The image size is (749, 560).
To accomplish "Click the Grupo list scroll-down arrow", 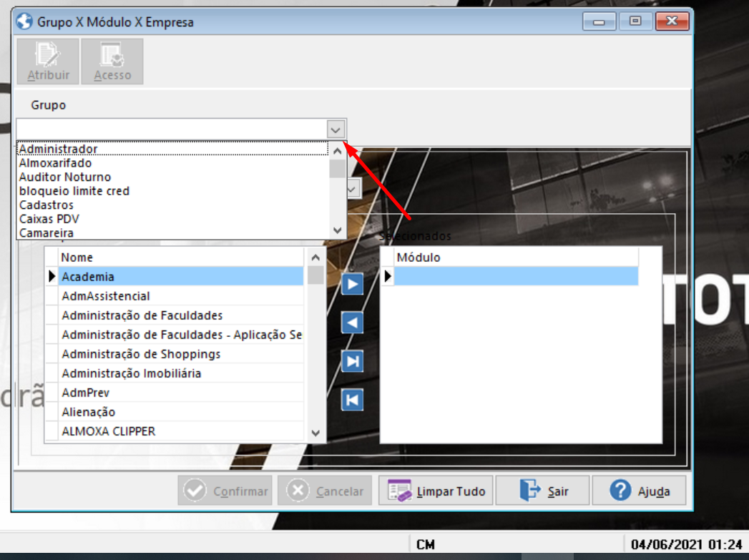I will click(x=337, y=230).
